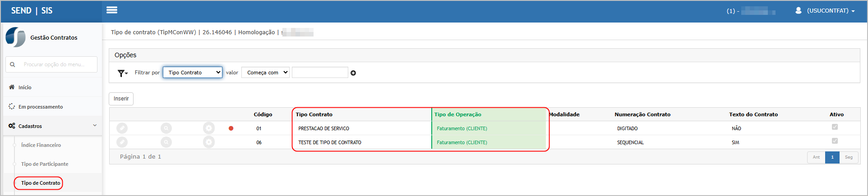Viewport: 868px width, 196px height.
Task: Open the Filtrar por Tipo Contrato dropdown
Action: pyautogui.click(x=193, y=73)
